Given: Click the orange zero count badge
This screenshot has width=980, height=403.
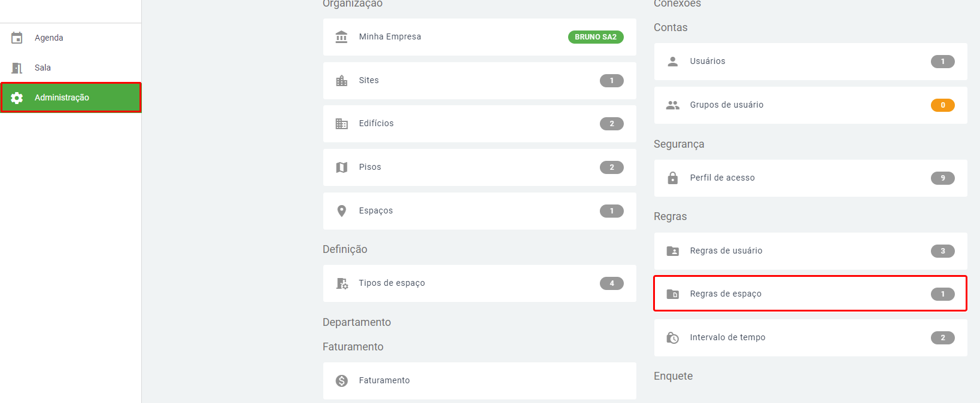Looking at the screenshot, I should (x=942, y=105).
